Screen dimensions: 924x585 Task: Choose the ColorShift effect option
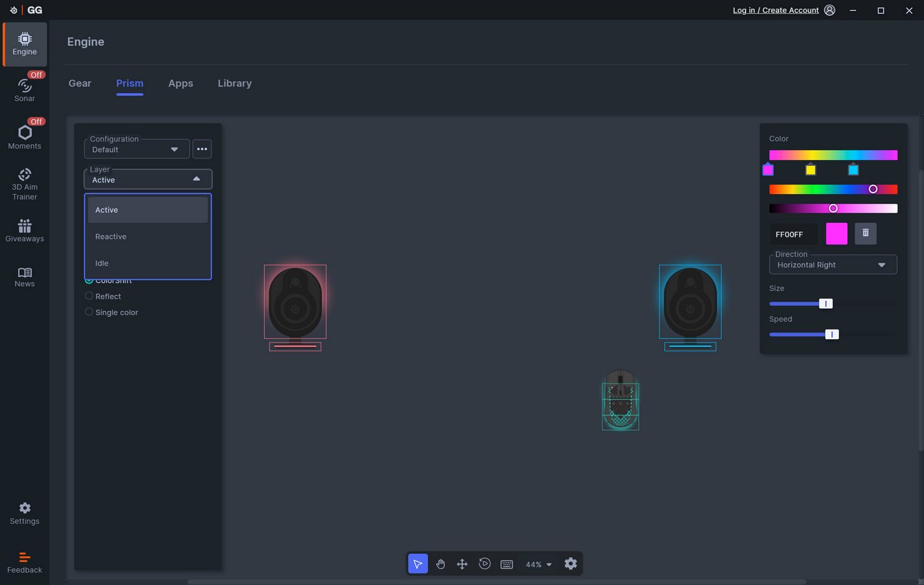pos(90,281)
